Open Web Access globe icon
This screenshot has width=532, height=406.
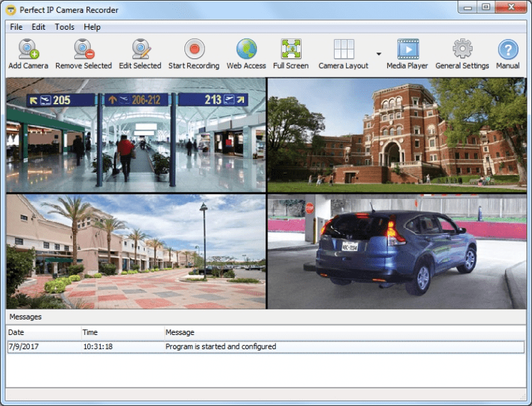[x=246, y=50]
